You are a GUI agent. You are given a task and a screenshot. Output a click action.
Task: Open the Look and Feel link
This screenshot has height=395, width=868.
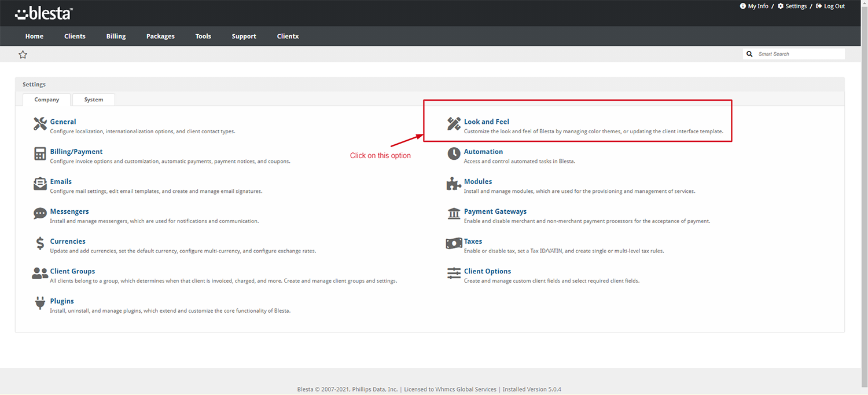pos(487,122)
